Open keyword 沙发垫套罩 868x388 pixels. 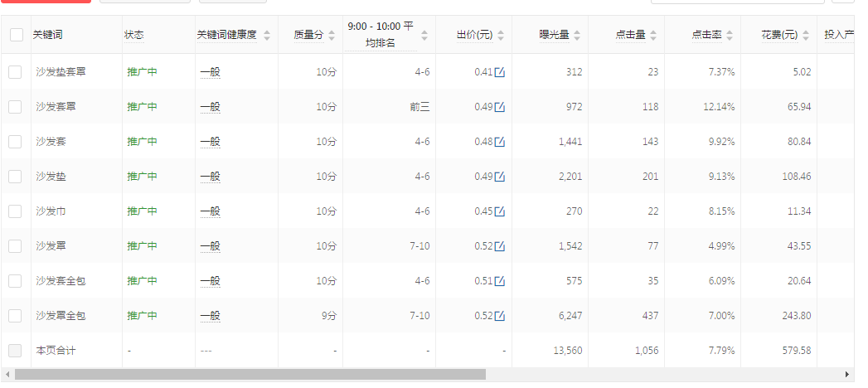(x=61, y=72)
